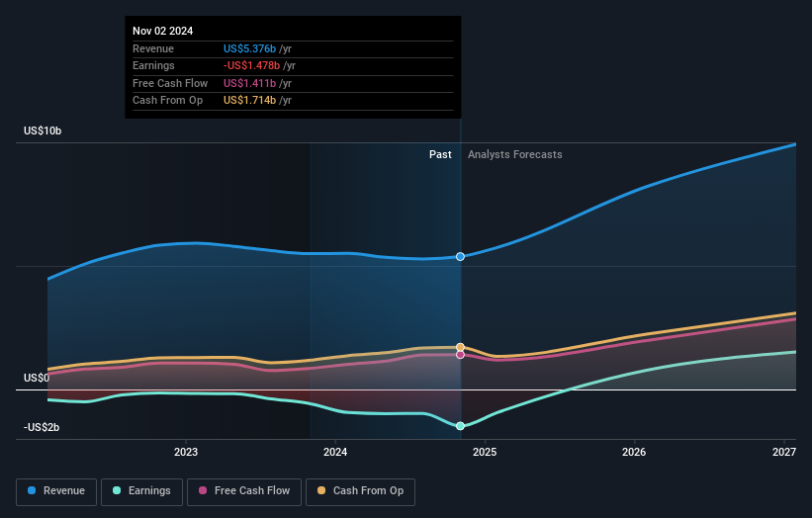Click the US$0 y-axis label
This screenshot has height=518, width=812.
click(37, 379)
